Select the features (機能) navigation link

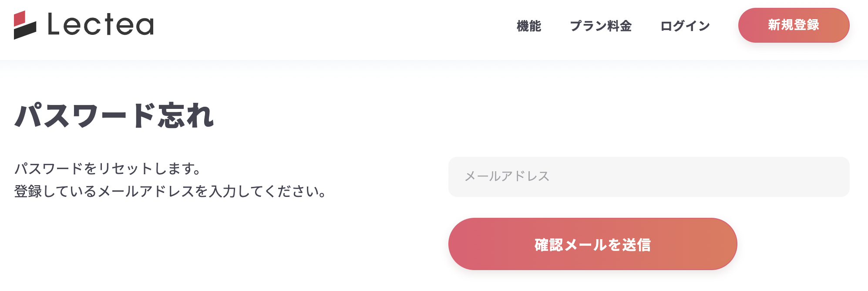[x=529, y=26]
